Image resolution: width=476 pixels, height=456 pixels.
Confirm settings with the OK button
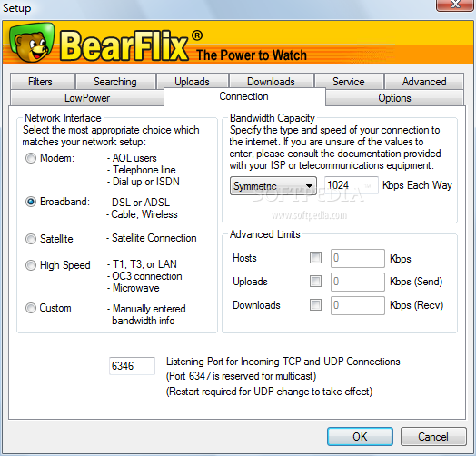pyautogui.click(x=360, y=437)
